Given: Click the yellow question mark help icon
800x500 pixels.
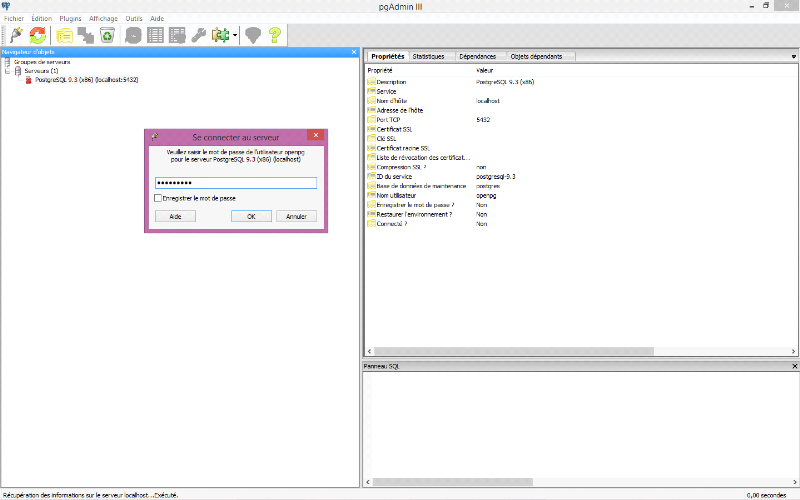Looking at the screenshot, I should point(274,35).
